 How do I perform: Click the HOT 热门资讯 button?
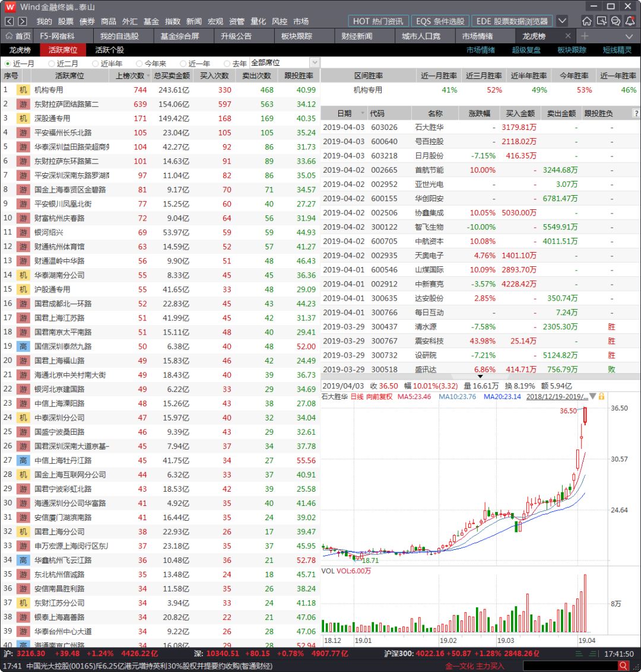(x=377, y=21)
